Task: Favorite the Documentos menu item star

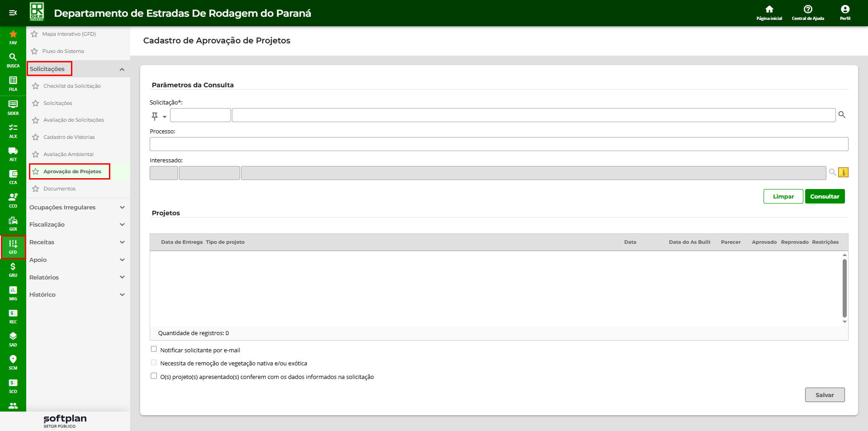Action: (36, 189)
